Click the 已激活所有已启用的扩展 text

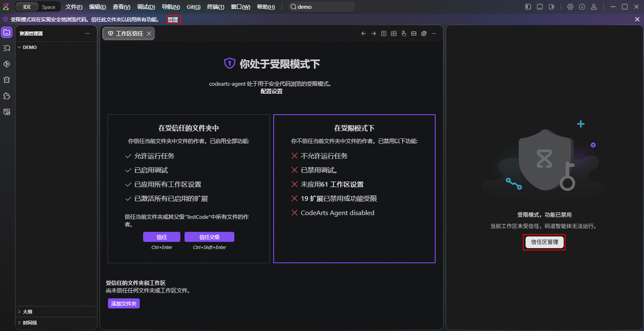coord(171,198)
